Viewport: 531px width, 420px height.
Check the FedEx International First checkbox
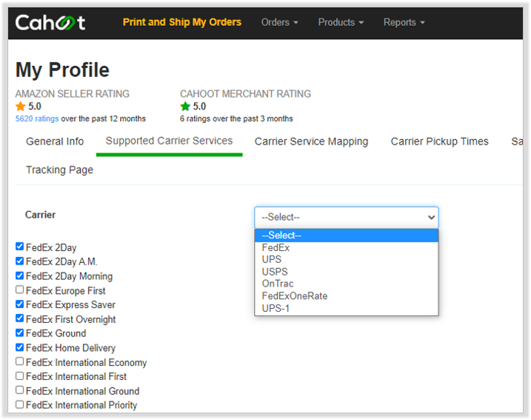tap(20, 376)
